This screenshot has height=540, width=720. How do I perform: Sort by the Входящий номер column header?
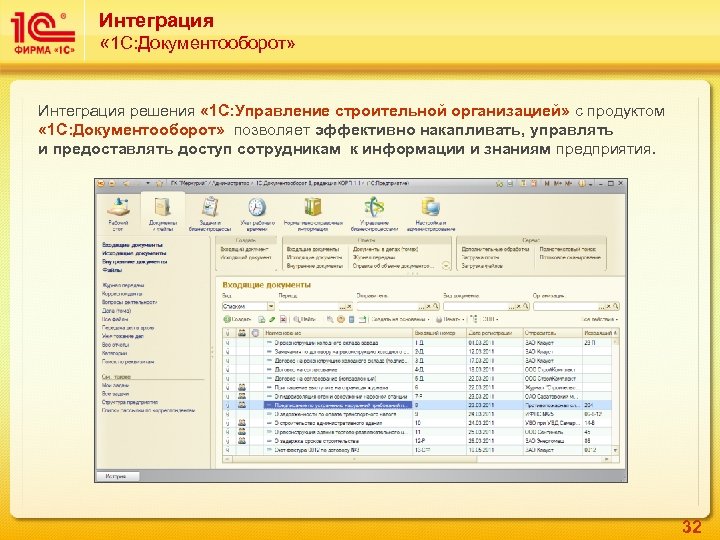(439, 333)
